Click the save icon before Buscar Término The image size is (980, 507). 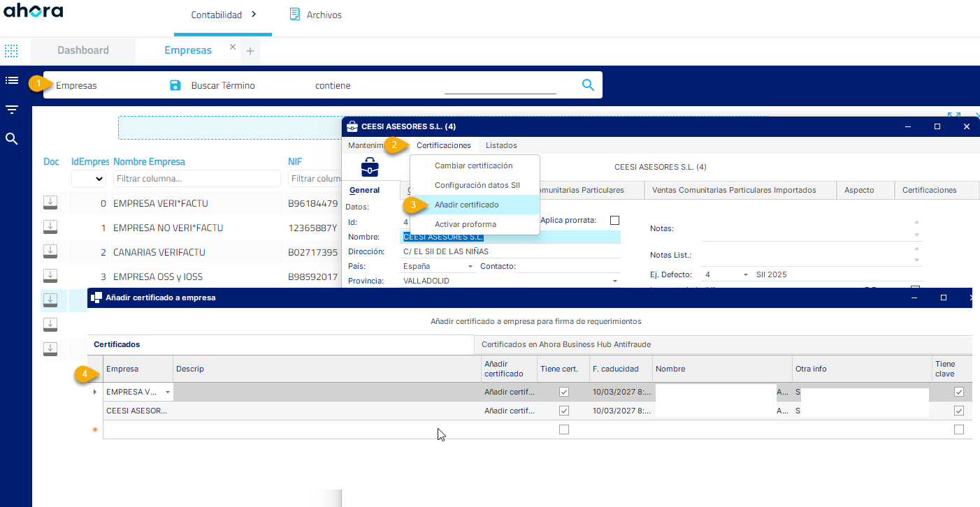[x=175, y=85]
